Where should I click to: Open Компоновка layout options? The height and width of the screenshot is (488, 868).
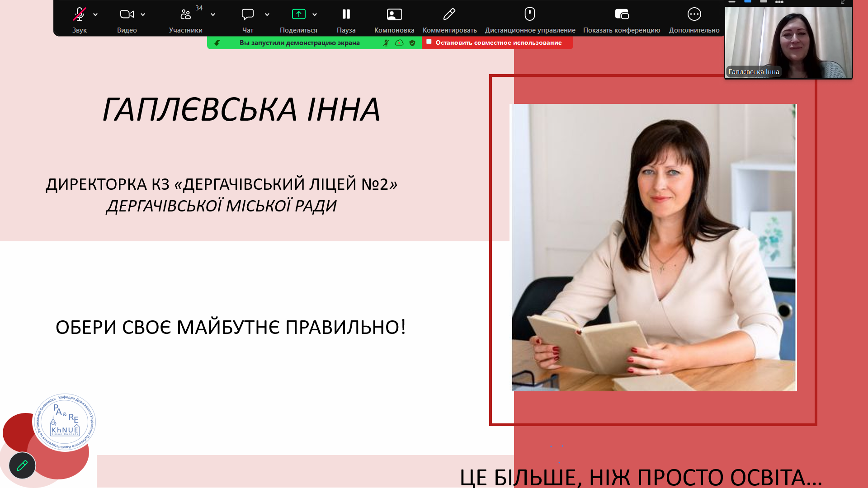(x=394, y=14)
